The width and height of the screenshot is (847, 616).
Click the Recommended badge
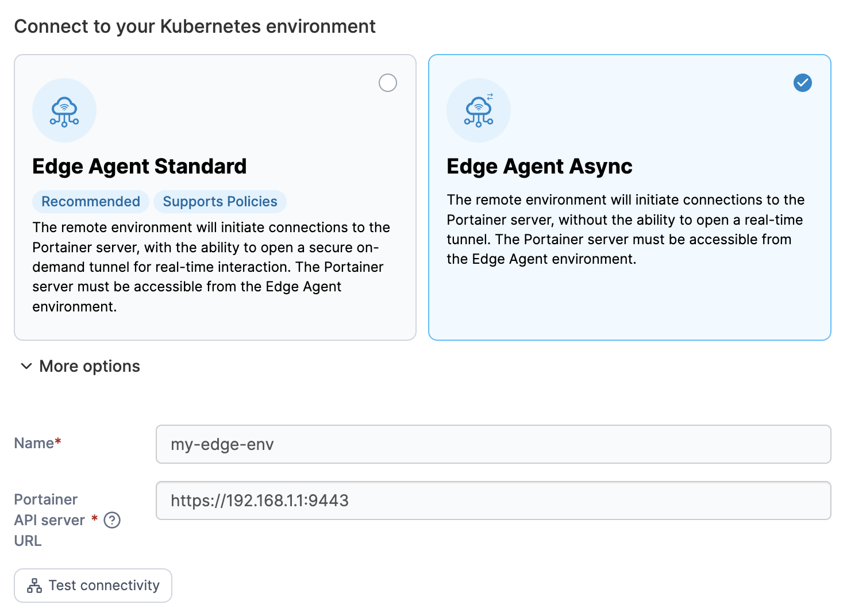tap(91, 202)
